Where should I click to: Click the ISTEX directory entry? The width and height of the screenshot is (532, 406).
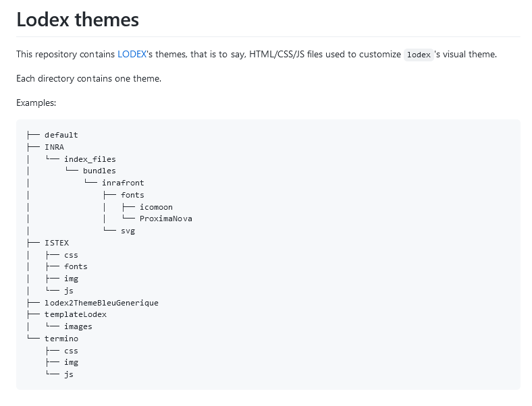[56, 243]
